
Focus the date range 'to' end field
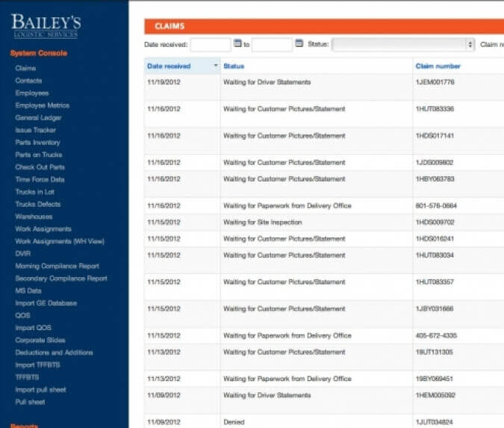point(272,45)
